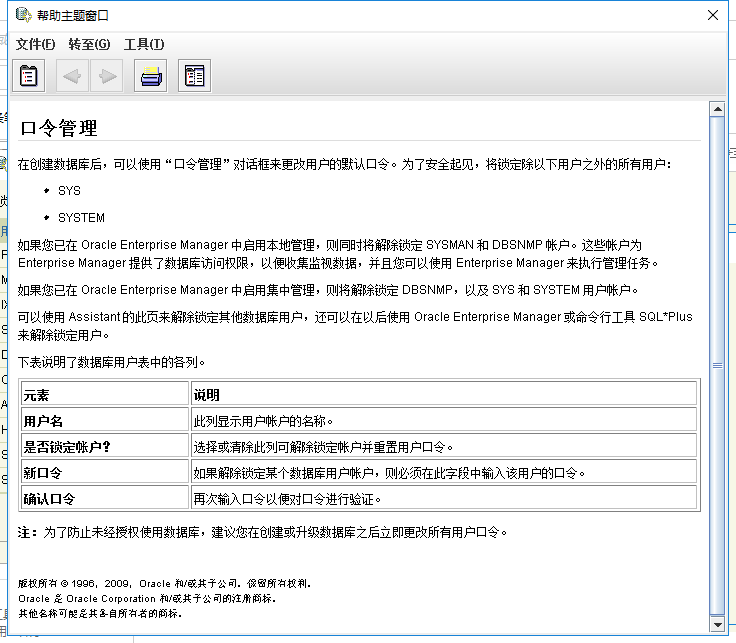Click the help window title bar icon
Screen dimensions: 736x643
click(x=23, y=15)
